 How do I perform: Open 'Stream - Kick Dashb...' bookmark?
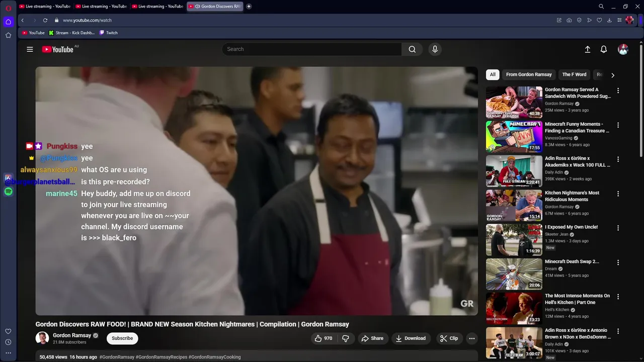pyautogui.click(x=71, y=33)
